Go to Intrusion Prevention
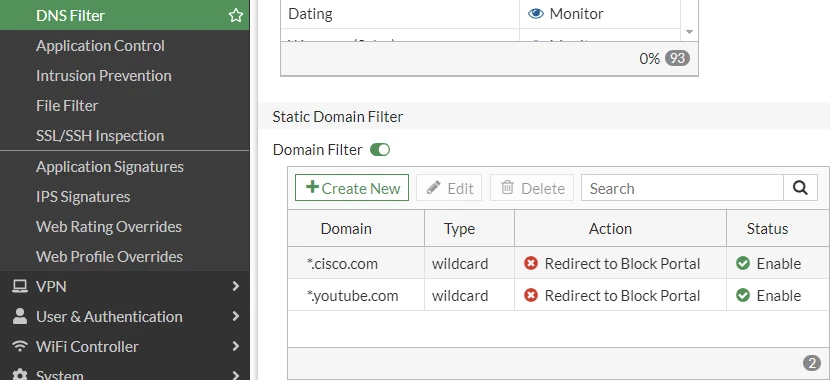 [x=104, y=76]
